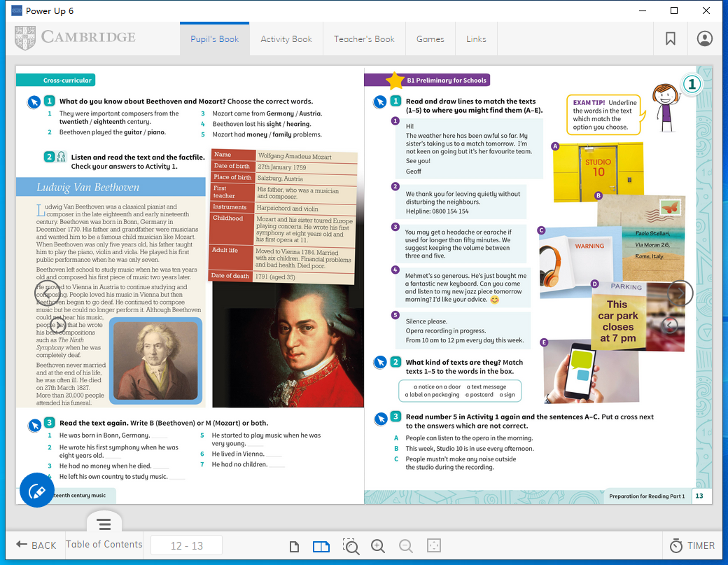Open the Beethoven and Mozart Activity 1 interactive icon
The image size is (728, 565).
(34, 102)
